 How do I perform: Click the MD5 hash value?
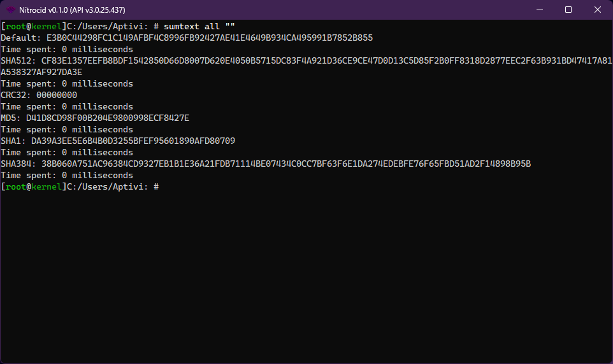click(108, 118)
